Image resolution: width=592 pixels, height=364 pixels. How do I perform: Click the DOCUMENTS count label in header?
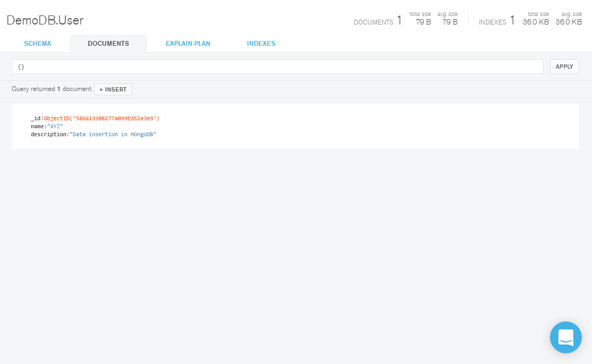373,22
